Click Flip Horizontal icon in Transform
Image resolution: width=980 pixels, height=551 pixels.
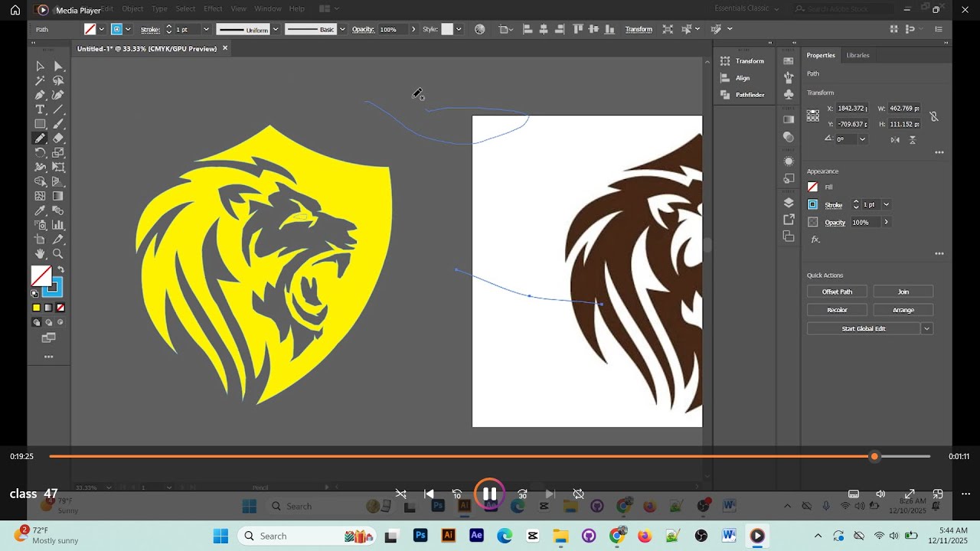[x=895, y=139]
